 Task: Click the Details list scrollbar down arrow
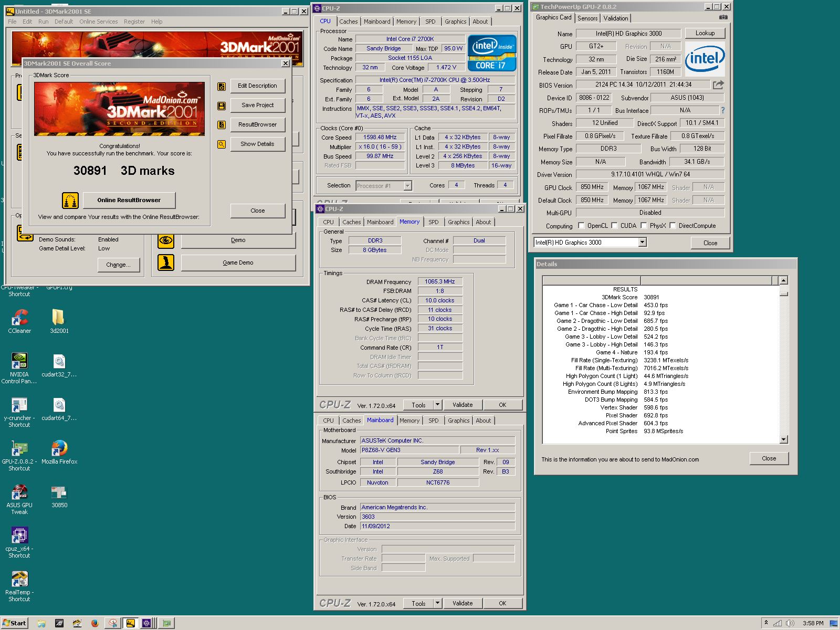[x=783, y=439]
